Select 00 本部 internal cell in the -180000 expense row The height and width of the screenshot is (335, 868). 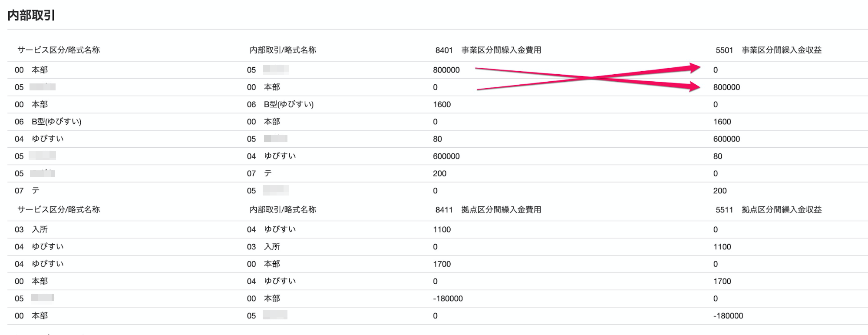(x=264, y=299)
